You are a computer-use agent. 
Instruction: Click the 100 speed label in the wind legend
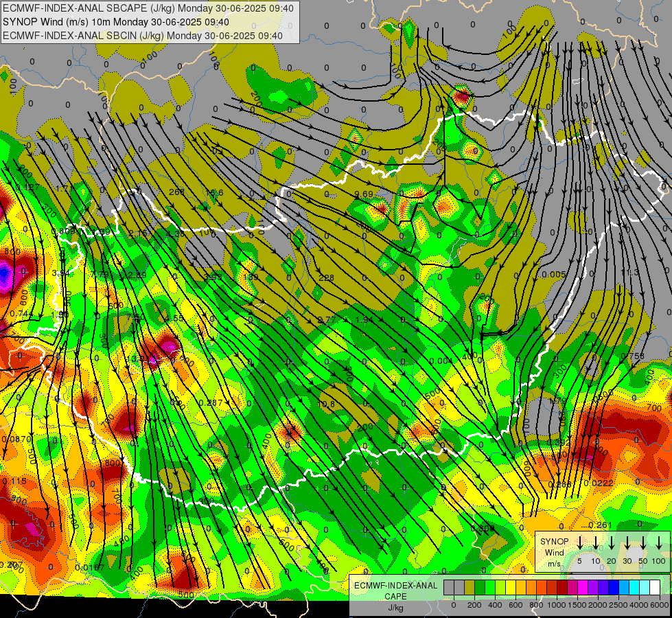pos(659,561)
